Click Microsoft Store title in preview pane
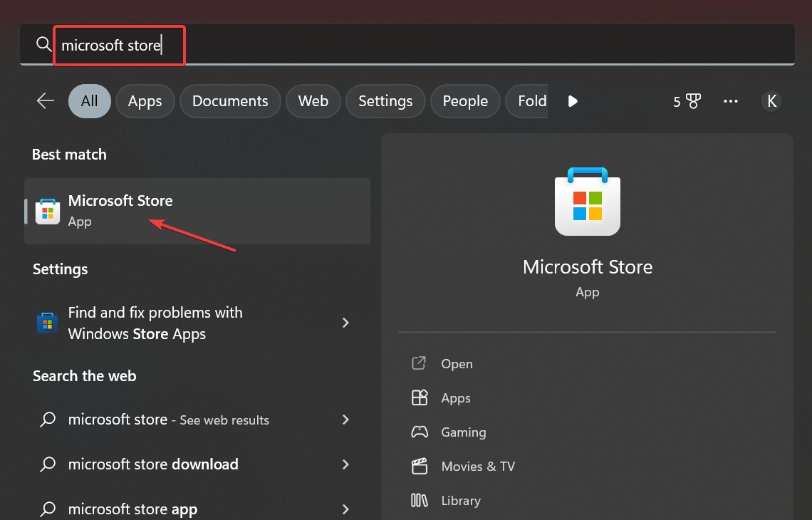 click(587, 267)
